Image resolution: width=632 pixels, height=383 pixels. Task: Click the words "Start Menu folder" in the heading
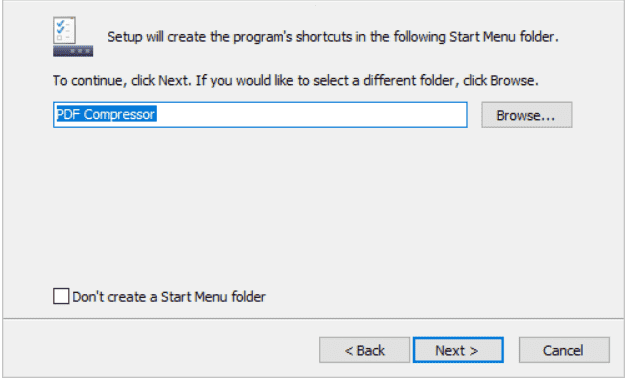point(504,37)
